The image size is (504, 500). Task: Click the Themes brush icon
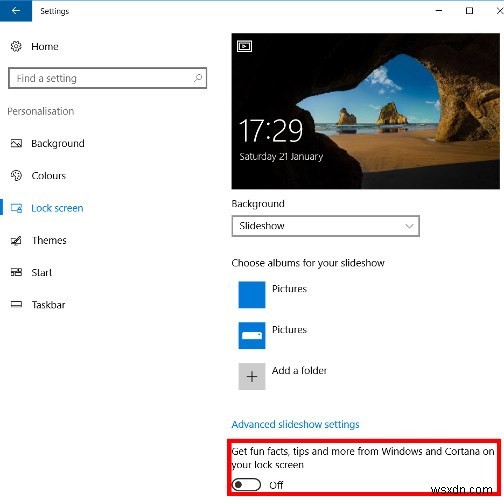tap(16, 240)
